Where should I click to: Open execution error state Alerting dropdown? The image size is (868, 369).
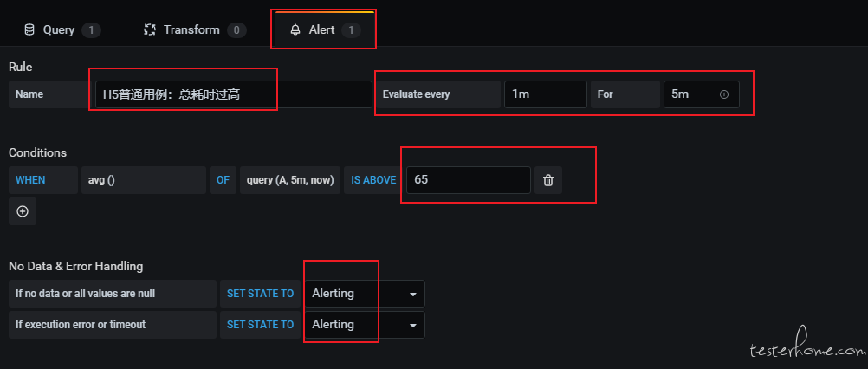point(364,325)
